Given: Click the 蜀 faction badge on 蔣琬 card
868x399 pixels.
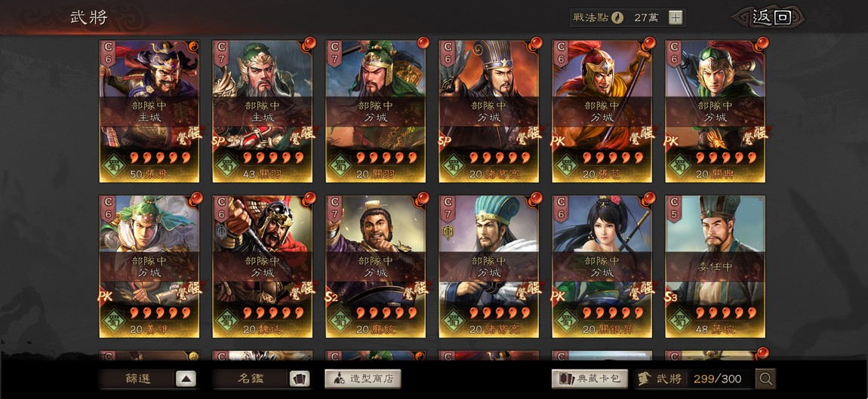Looking at the screenshot, I should (679, 321).
